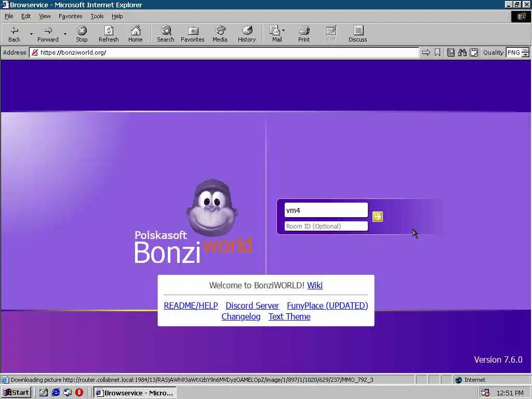Click the Bonzi monkey logo image
This screenshot has width=532, height=399.
pyautogui.click(x=212, y=208)
